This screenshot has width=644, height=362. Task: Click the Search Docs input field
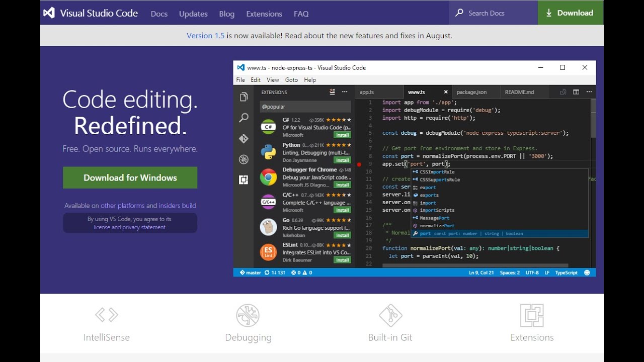click(493, 13)
